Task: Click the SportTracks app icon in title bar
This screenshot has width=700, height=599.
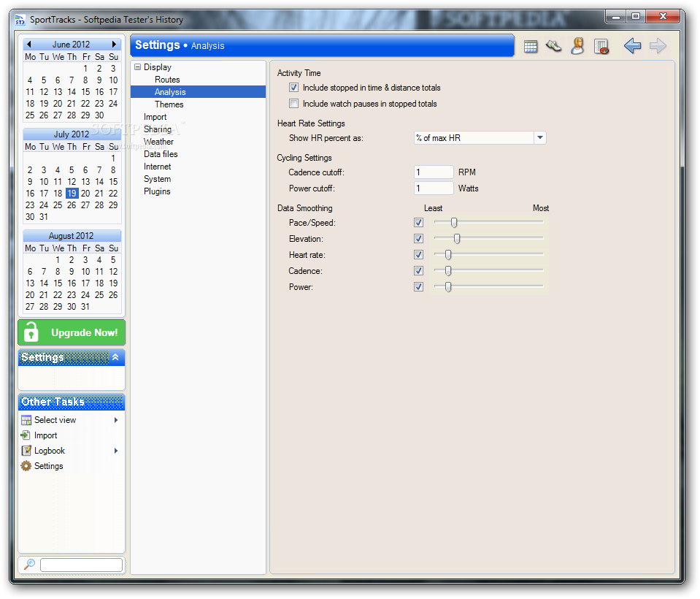Action: 20,20
